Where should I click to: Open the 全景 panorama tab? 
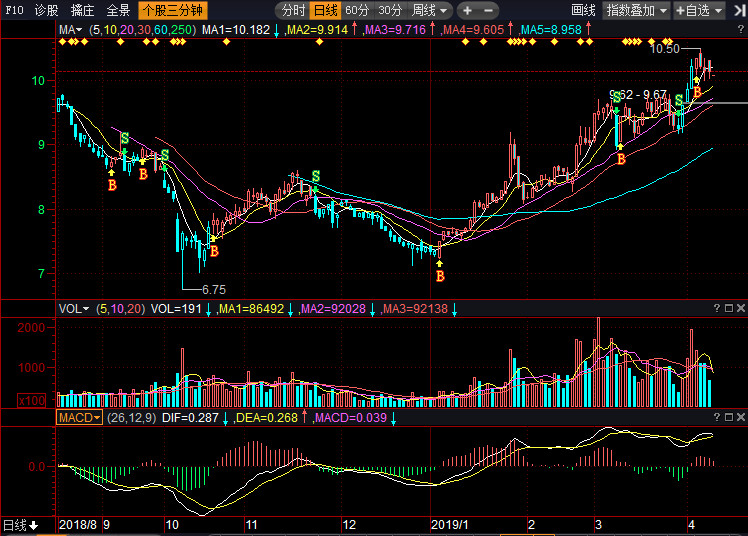tap(118, 10)
